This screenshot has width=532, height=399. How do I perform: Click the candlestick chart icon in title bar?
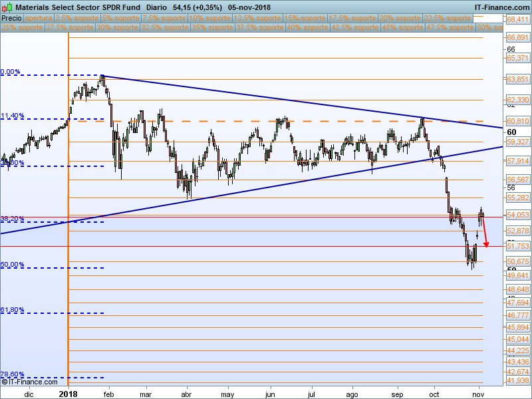click(x=7, y=7)
